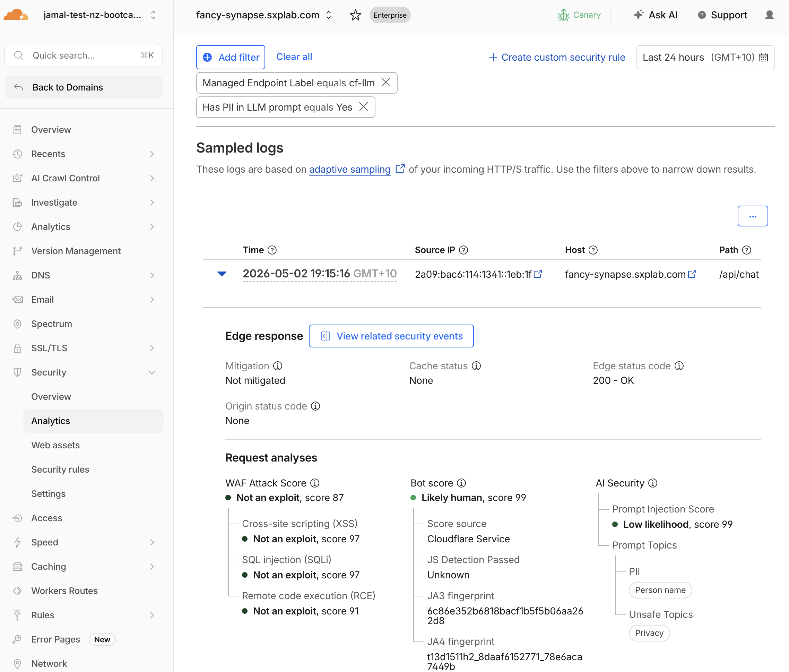The image size is (789, 672).
Task: Click the Speed lightning icon
Action: (x=17, y=542)
